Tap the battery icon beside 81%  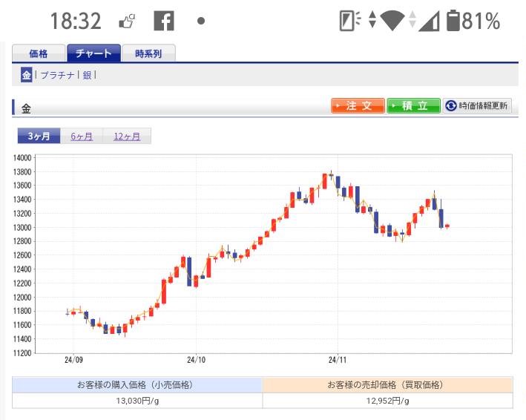453,22
